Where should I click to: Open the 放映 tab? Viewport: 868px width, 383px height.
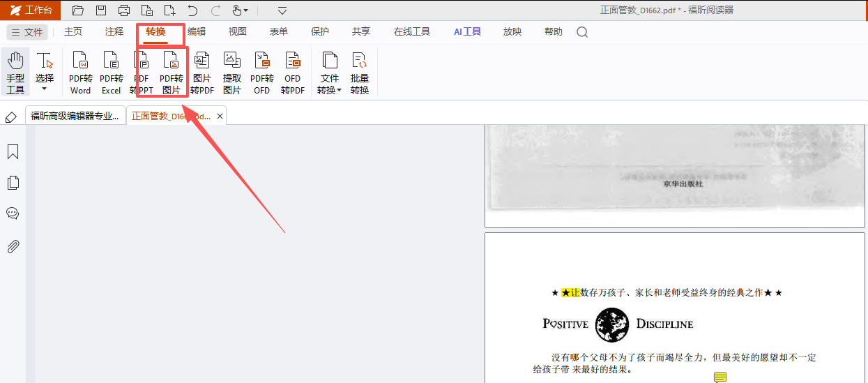pos(512,32)
